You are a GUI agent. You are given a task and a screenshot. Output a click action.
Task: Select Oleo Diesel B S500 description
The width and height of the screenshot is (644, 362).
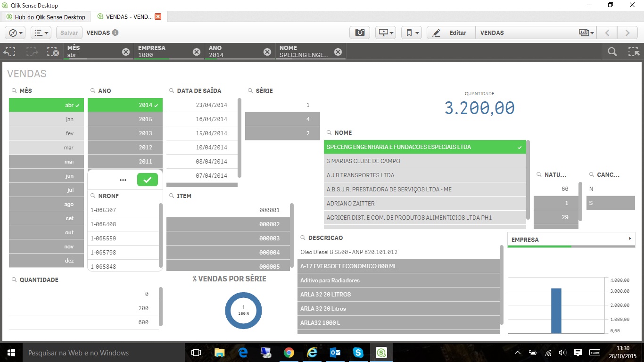pyautogui.click(x=398, y=252)
